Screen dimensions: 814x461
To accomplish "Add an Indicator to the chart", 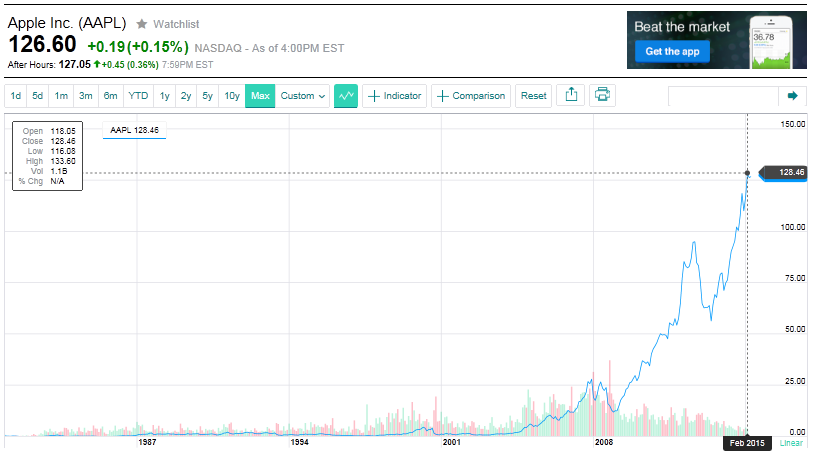I will click(x=395, y=96).
